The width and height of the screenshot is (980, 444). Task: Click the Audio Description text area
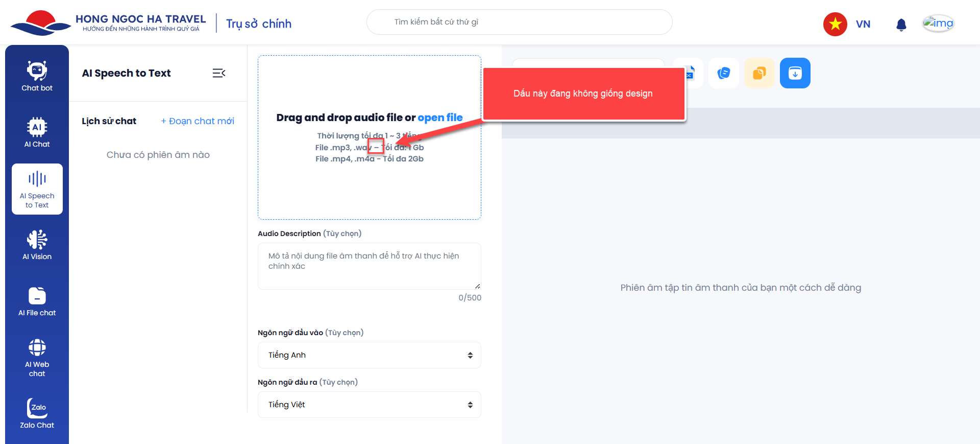coord(369,266)
